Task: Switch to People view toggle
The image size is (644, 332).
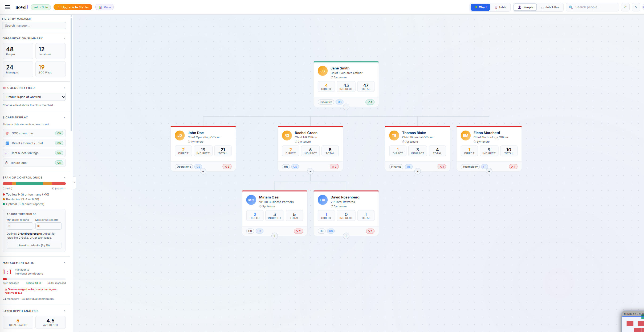Action: [x=525, y=7]
